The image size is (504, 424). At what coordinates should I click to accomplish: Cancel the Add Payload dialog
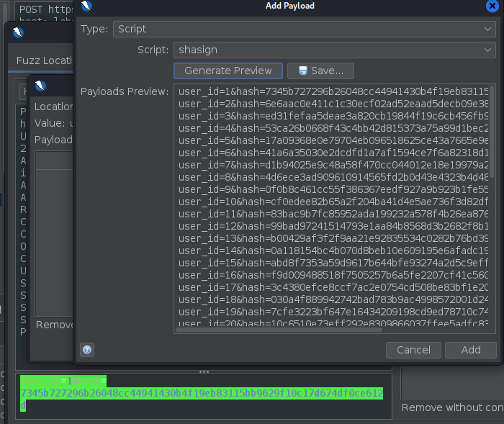click(413, 350)
